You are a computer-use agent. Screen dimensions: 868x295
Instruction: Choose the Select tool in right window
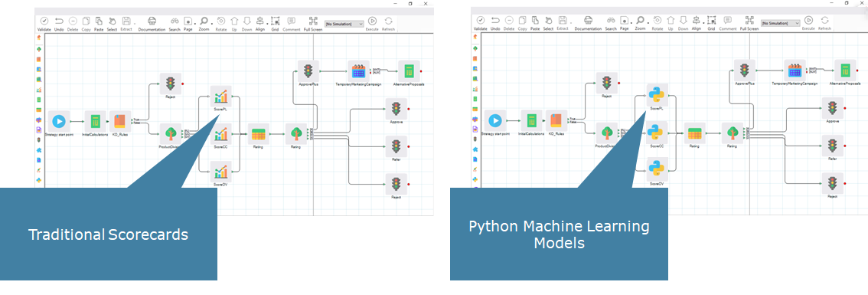pos(548,23)
